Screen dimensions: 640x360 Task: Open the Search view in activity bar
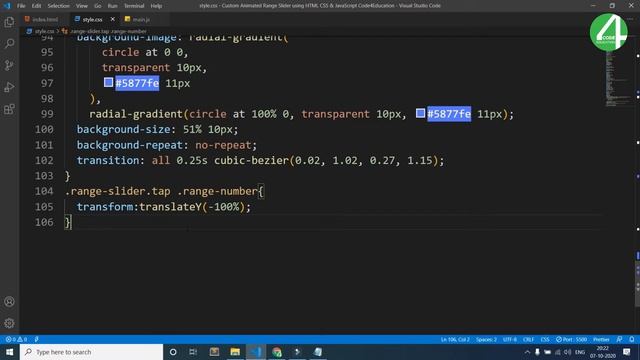pos(9,43)
